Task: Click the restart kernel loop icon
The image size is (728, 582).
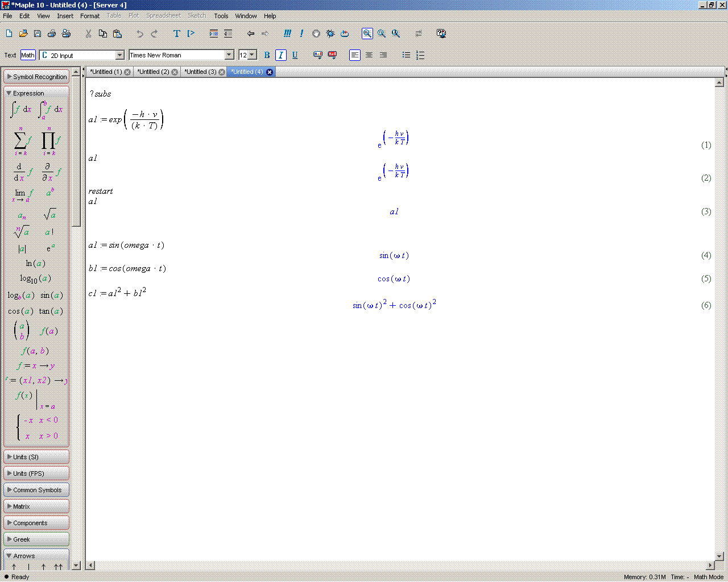Action: (345, 34)
